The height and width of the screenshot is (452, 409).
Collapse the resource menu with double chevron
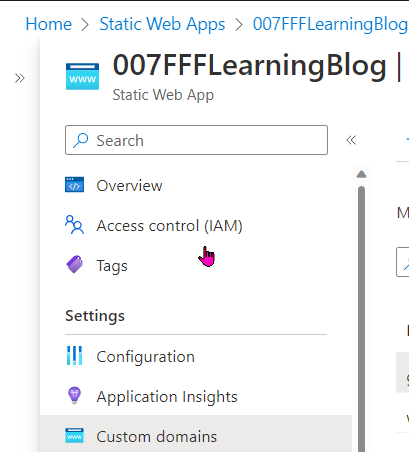point(351,140)
